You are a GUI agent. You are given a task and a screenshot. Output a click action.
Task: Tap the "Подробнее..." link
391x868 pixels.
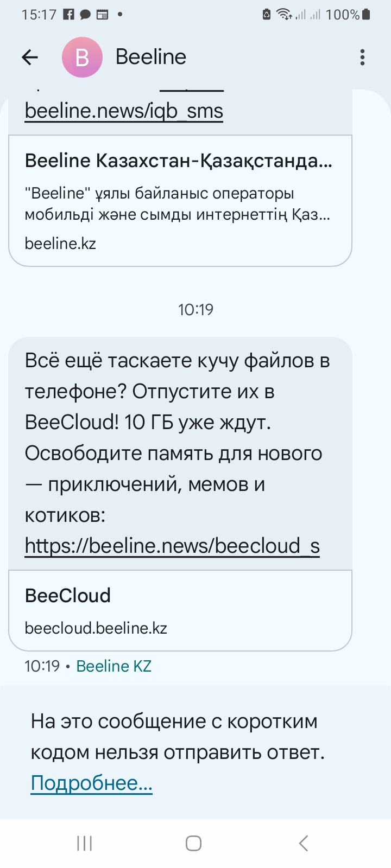click(91, 783)
